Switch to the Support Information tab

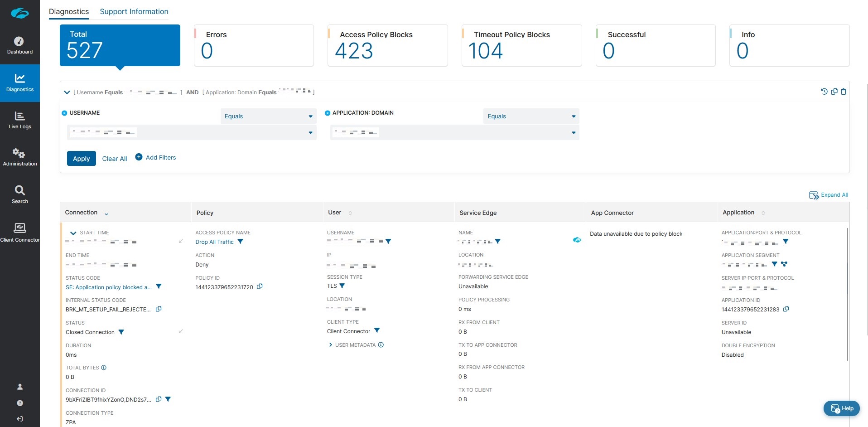point(134,11)
